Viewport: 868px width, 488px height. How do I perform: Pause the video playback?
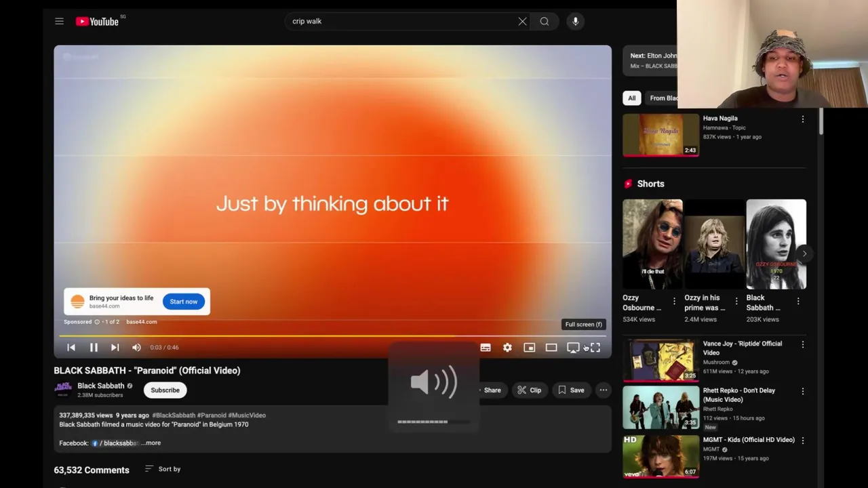click(x=94, y=348)
